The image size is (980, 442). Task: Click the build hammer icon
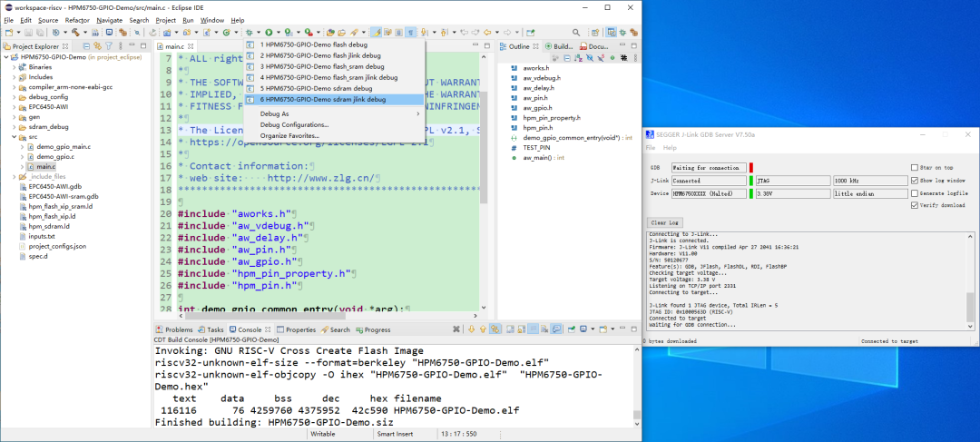point(75,33)
